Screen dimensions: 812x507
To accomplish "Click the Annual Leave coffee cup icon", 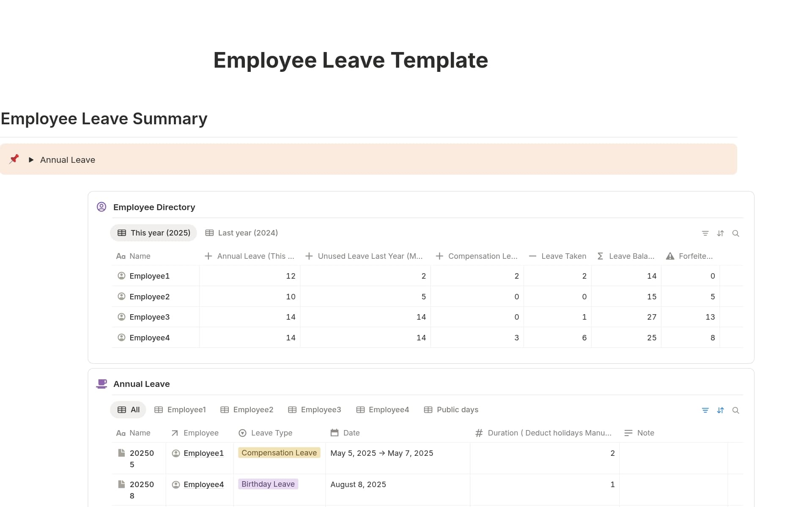I will pyautogui.click(x=101, y=384).
